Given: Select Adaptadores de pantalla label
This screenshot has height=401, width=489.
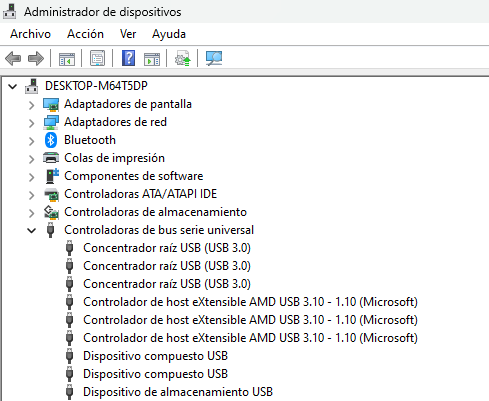Looking at the screenshot, I should 128,104.
